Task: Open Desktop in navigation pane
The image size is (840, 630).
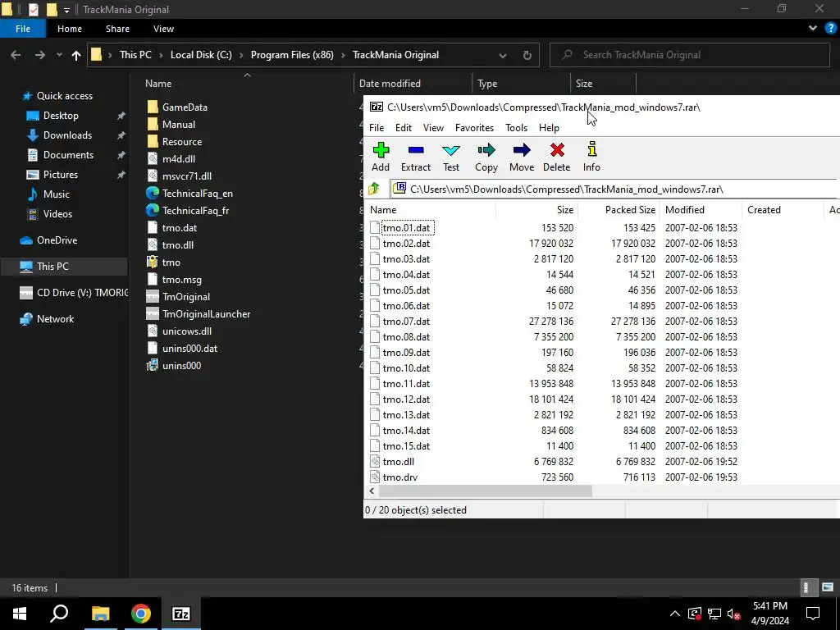Action: pos(61,116)
